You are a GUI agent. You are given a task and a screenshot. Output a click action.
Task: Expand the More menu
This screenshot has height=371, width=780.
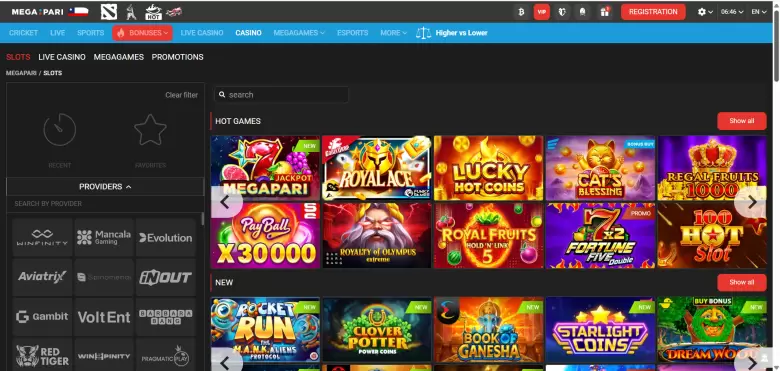click(393, 33)
